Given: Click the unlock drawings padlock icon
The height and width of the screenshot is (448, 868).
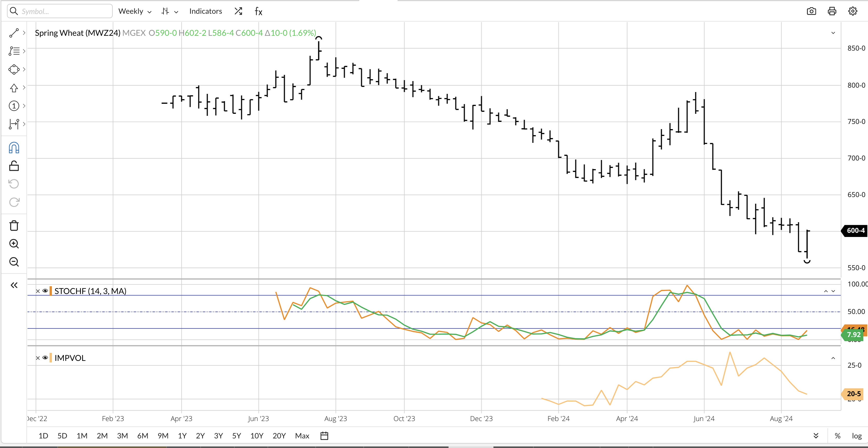Looking at the screenshot, I should click(14, 166).
